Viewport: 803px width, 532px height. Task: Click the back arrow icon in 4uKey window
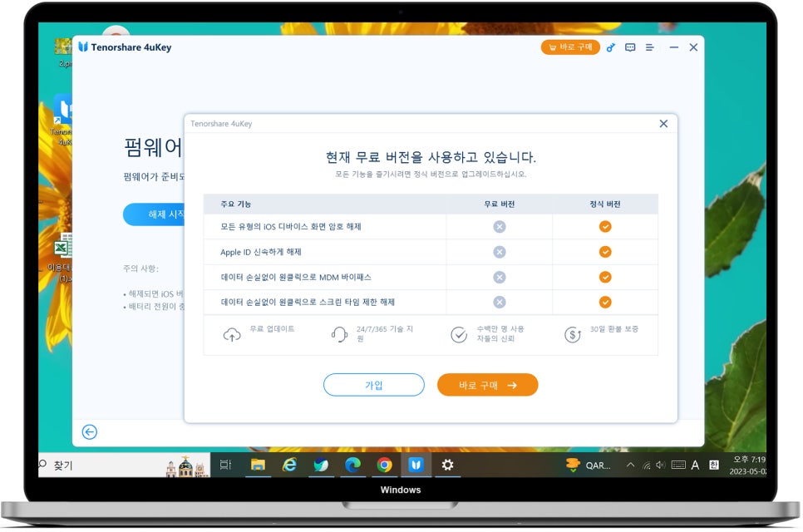(x=90, y=432)
